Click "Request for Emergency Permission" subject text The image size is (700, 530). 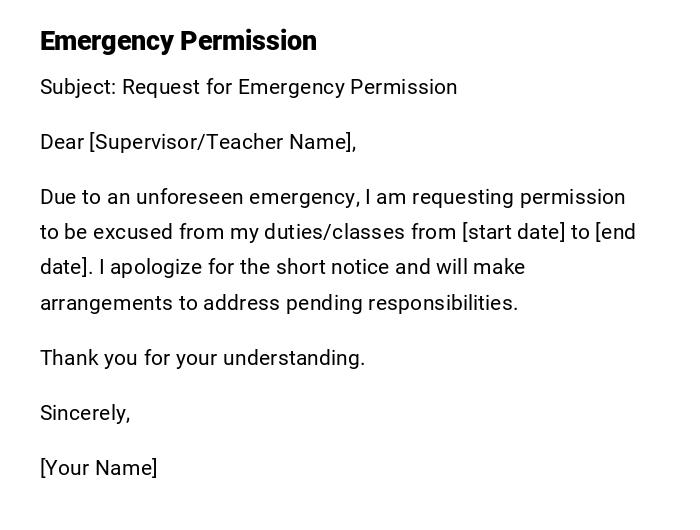(290, 87)
